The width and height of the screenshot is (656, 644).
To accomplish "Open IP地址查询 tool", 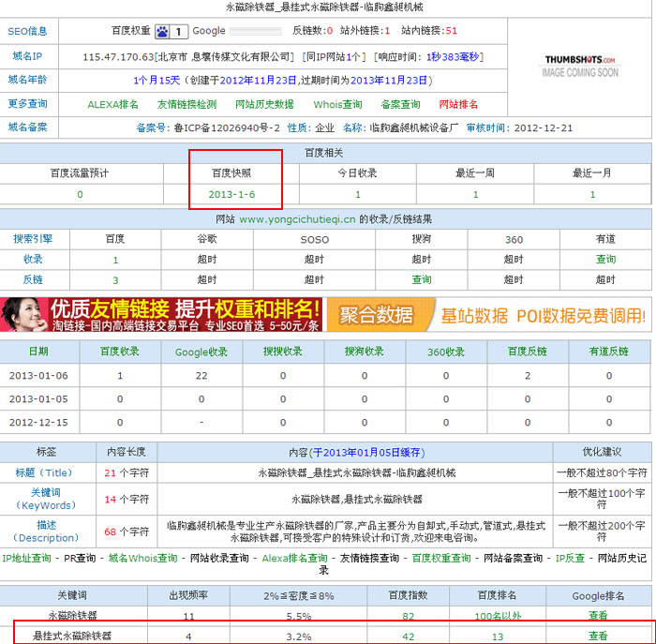I will click(x=26, y=558).
